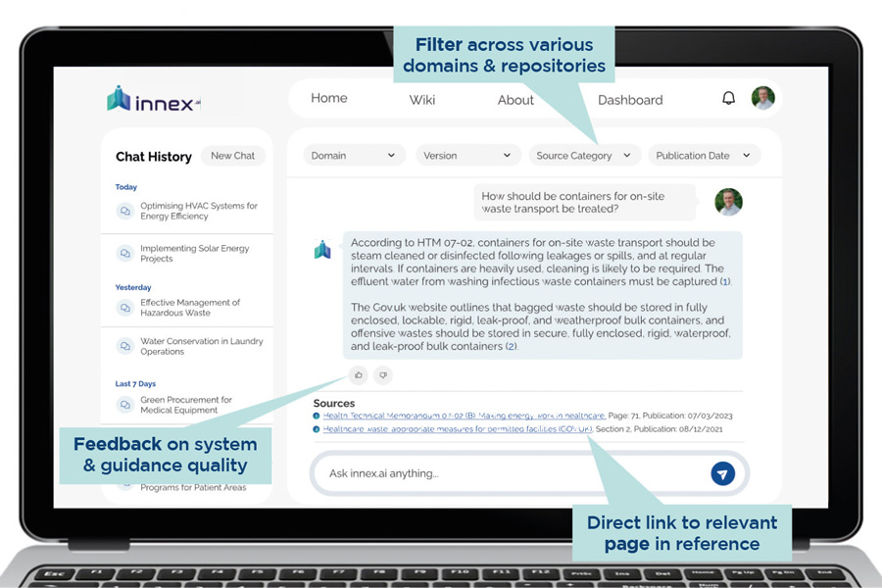
Task: Open chat 'Optimising HVAC Systems for Energy Efficiency'
Action: click(x=199, y=211)
